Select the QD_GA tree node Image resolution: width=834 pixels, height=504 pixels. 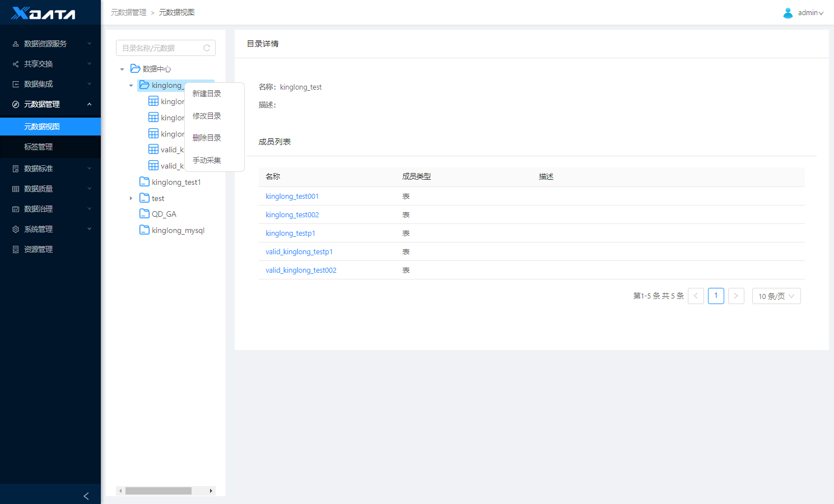pyautogui.click(x=164, y=214)
